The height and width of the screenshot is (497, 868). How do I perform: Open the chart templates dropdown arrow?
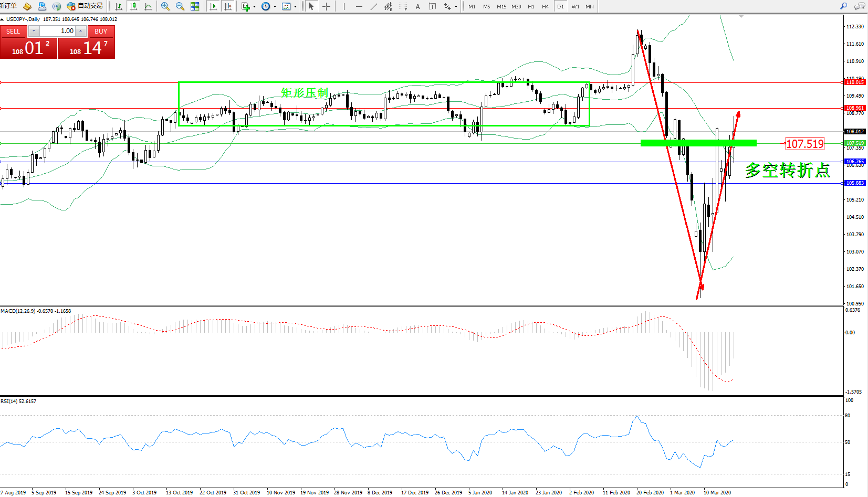tap(295, 7)
